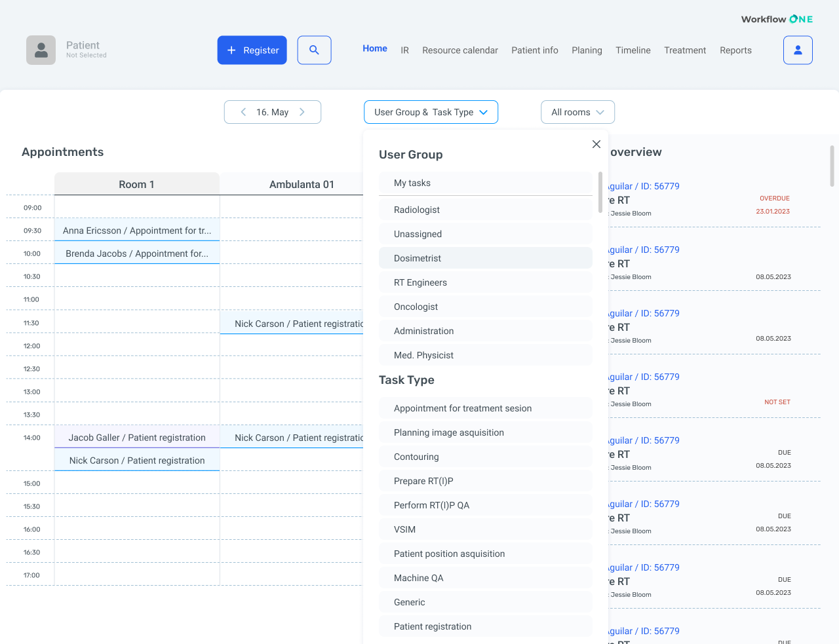Screen dimensions: 839x644
Task: Click the Workflow ONE logo
Action: 777,19
